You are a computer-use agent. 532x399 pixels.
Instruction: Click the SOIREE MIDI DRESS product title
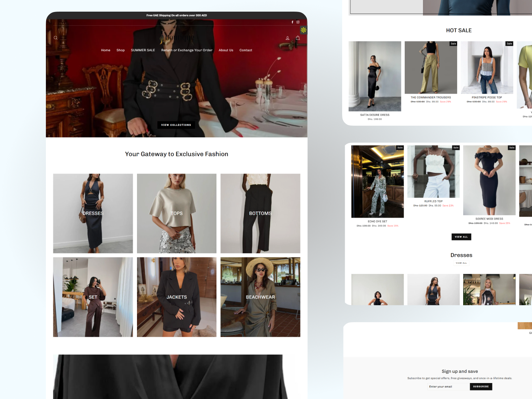[x=489, y=219]
